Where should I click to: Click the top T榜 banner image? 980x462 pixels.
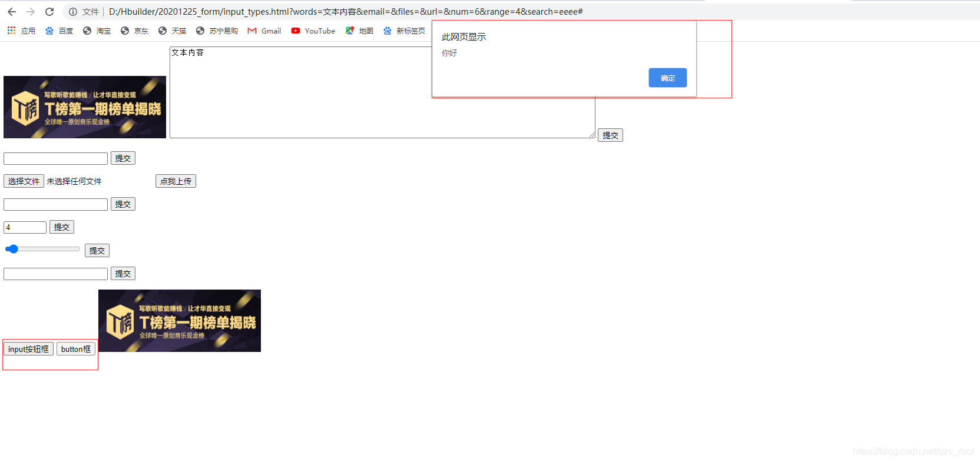(x=85, y=107)
